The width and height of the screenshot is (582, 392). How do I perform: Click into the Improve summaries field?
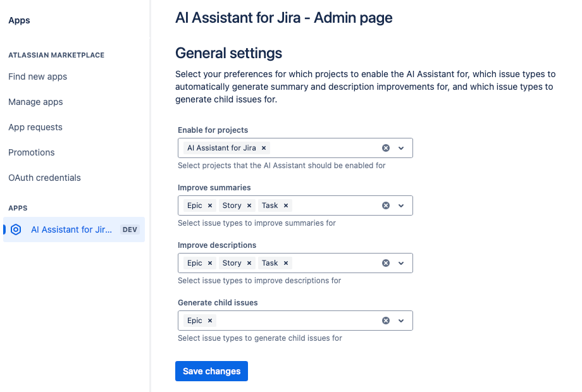(x=295, y=205)
